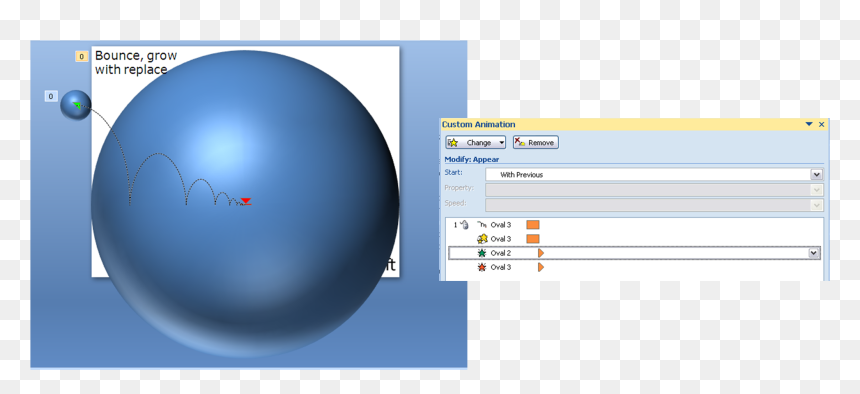This screenshot has height=394, width=860.
Task: Click the orange triangle marker on Oval 2 row
Action: (x=541, y=253)
